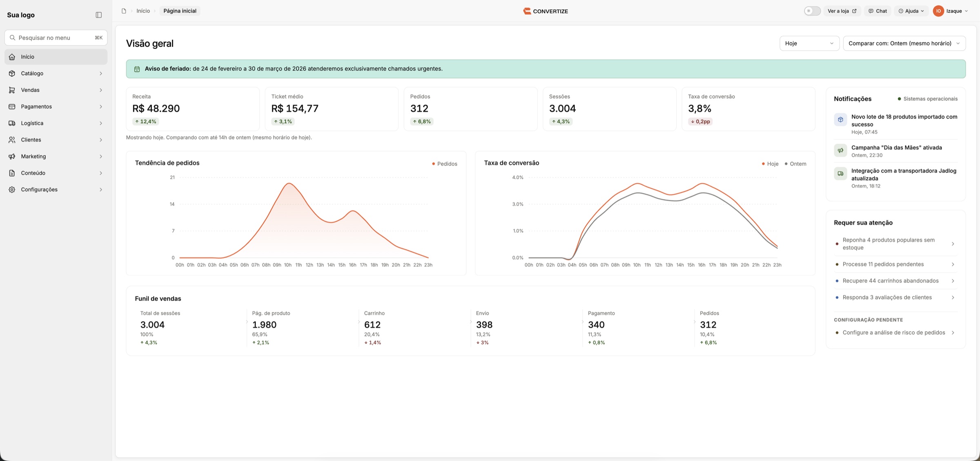
Task: Open the Vendas menu item
Action: click(56, 90)
